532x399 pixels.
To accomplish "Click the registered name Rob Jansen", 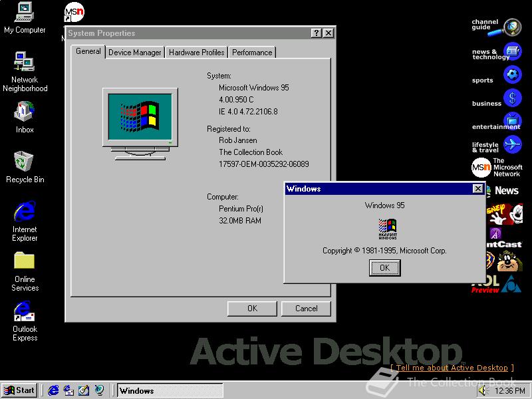I will coord(238,140).
